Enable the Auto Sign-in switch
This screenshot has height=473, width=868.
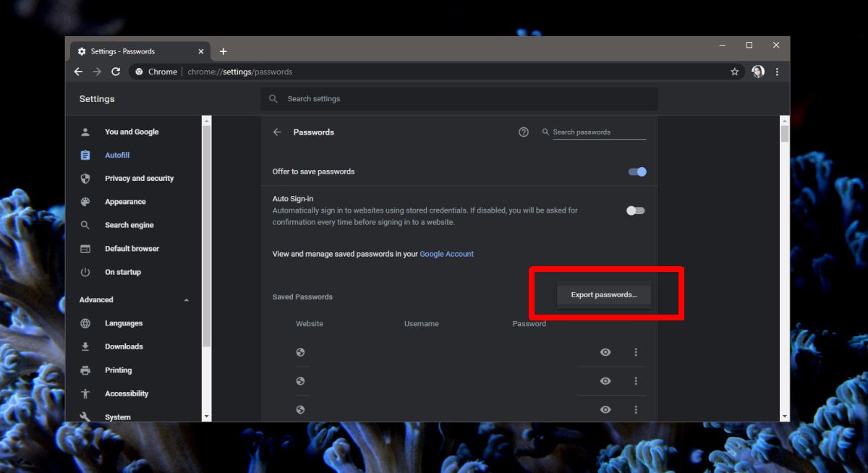coord(635,210)
